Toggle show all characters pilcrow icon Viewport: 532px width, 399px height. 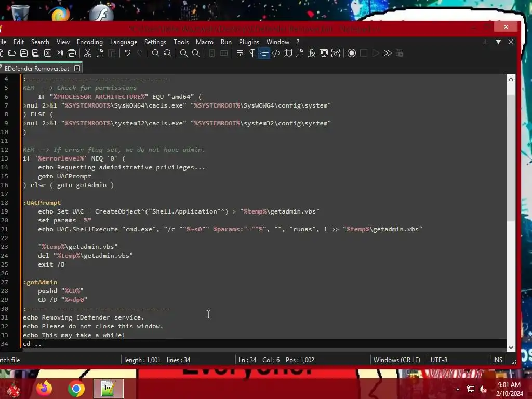[x=252, y=54]
